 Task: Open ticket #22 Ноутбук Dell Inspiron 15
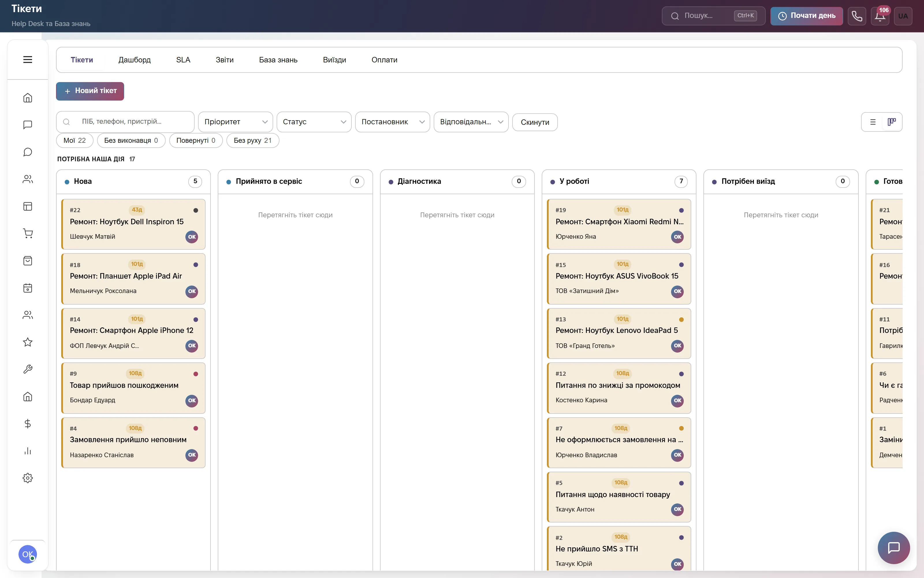click(x=133, y=224)
